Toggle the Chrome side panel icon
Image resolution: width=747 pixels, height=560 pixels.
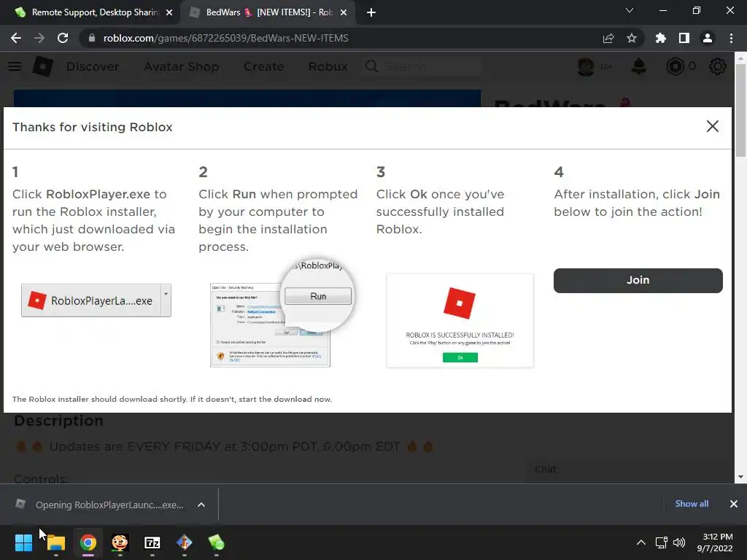tap(684, 38)
